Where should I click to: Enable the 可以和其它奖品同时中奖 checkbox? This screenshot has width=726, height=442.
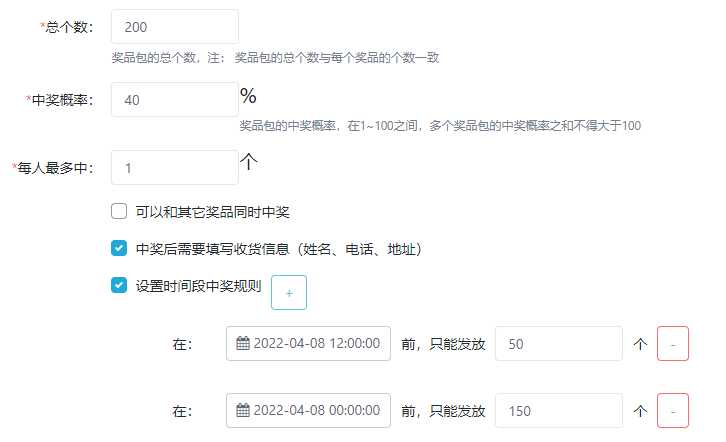tap(119, 211)
